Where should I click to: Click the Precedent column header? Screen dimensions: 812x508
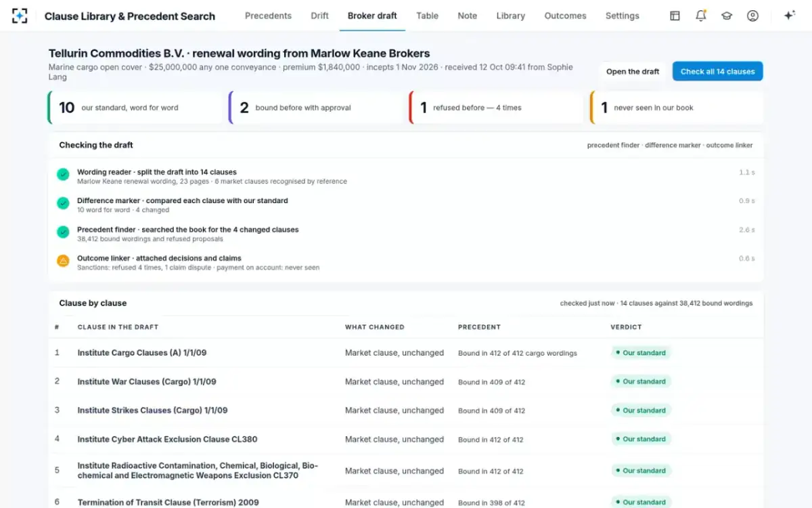coord(479,327)
